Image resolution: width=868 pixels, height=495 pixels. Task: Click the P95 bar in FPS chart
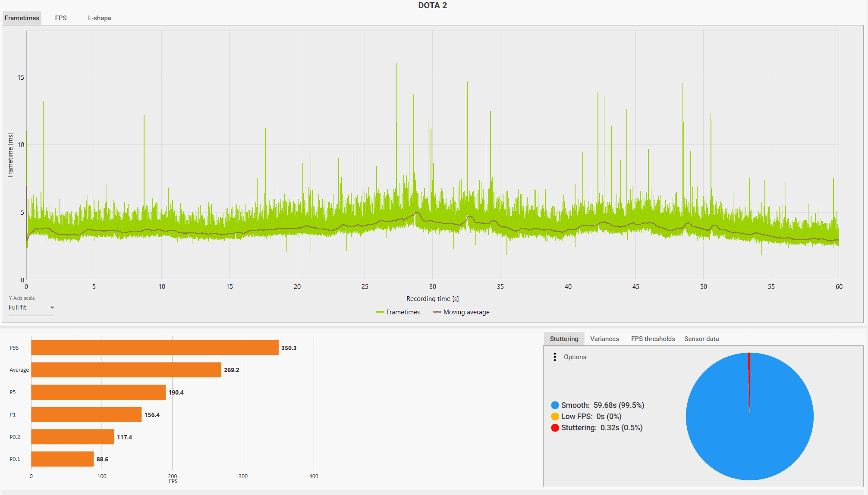tap(155, 348)
